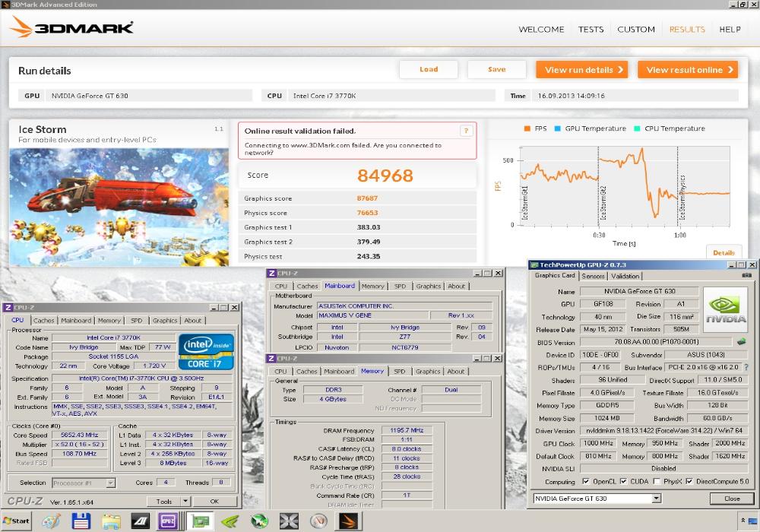Open the HELP section in 3DMark
Viewport: 760px width, 532px height.
pyautogui.click(x=730, y=30)
